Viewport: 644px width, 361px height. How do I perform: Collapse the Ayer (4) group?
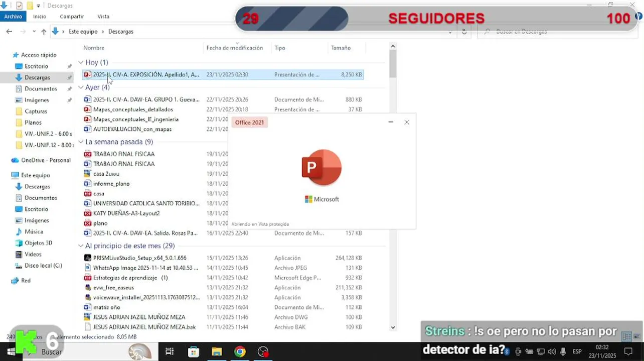[x=81, y=87]
